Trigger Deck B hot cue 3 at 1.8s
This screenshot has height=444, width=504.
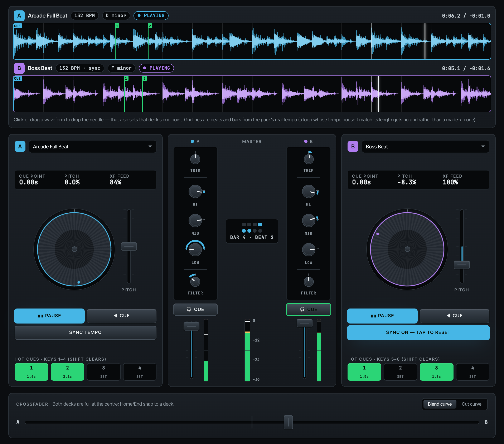[x=436, y=372]
